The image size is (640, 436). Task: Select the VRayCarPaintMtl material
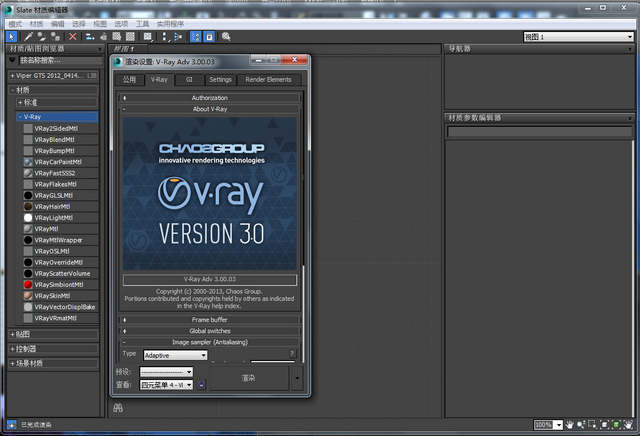pyautogui.click(x=58, y=161)
